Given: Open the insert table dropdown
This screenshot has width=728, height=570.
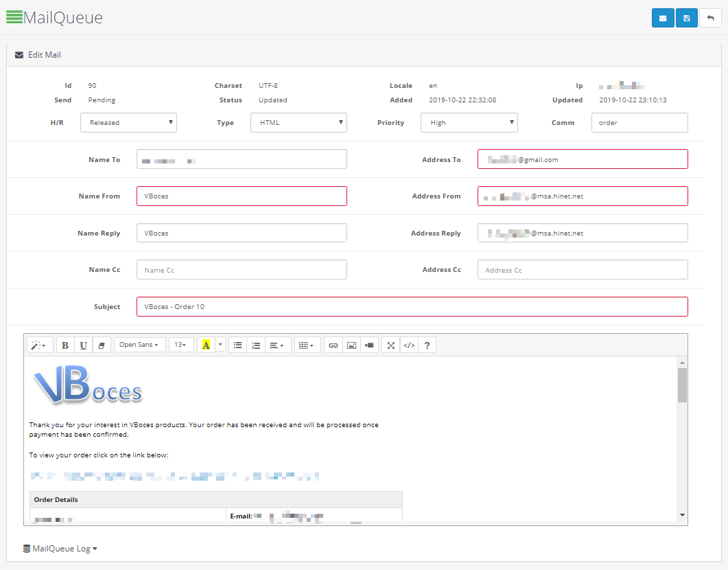Looking at the screenshot, I should click(307, 345).
